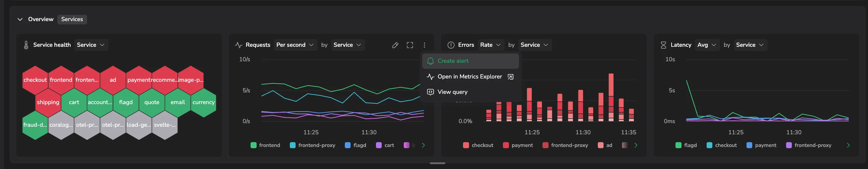Click purple frontend-proxy swatch in Latency legend
Image resolution: width=868 pixels, height=169 pixels.
(789, 145)
